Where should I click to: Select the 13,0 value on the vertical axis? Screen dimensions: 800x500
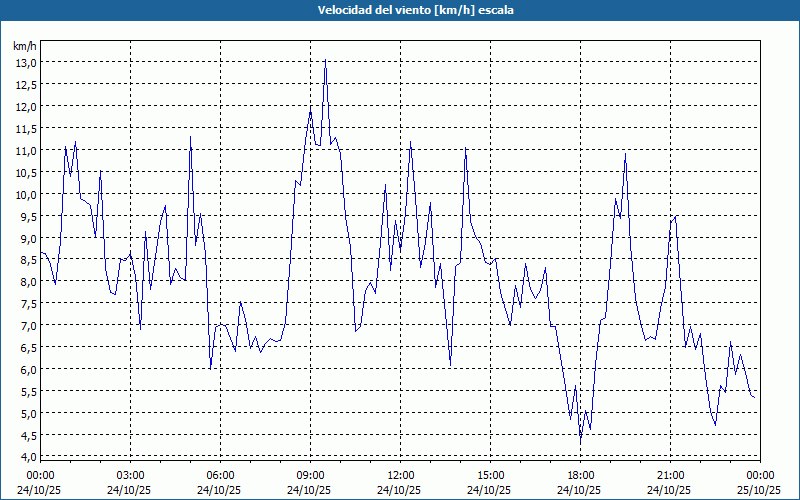(x=25, y=62)
